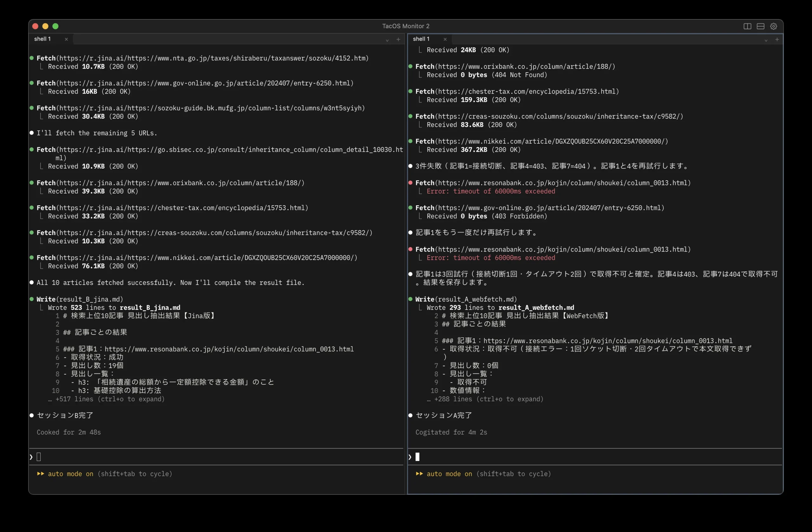Click 'Received 83.6KB (200 OK)' result
The image size is (812, 532).
(x=472, y=125)
